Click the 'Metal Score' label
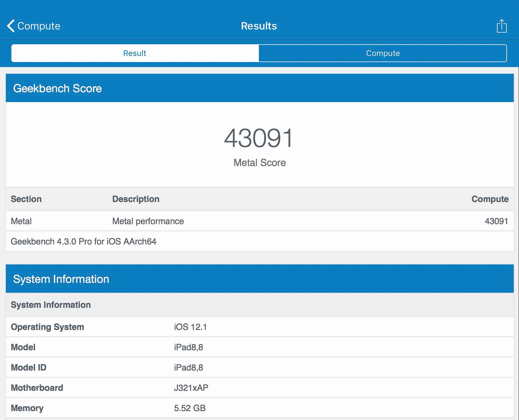Image resolution: width=519 pixels, height=420 pixels. tap(259, 163)
